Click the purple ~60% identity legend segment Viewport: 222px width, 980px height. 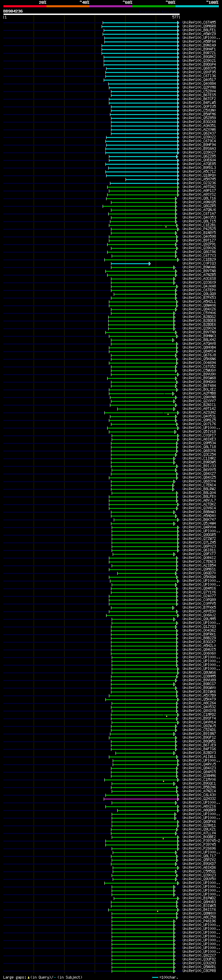111,6
